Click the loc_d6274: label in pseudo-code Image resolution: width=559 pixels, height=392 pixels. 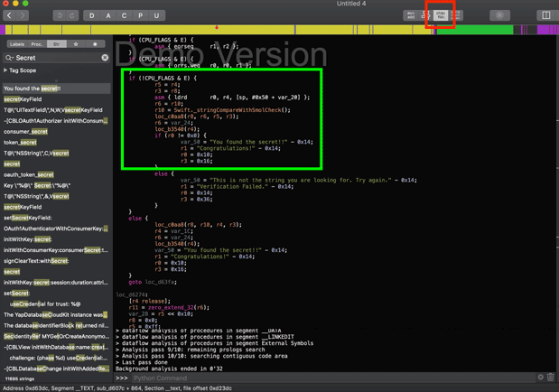click(131, 294)
